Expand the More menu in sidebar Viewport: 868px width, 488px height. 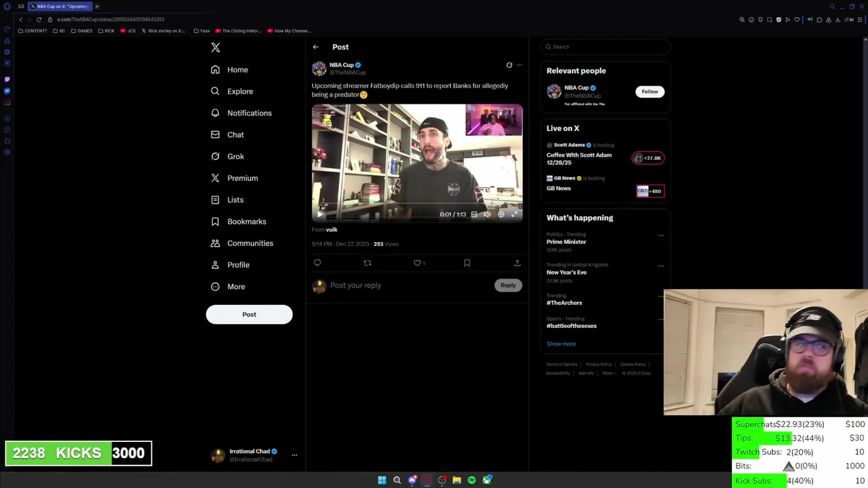(227, 287)
